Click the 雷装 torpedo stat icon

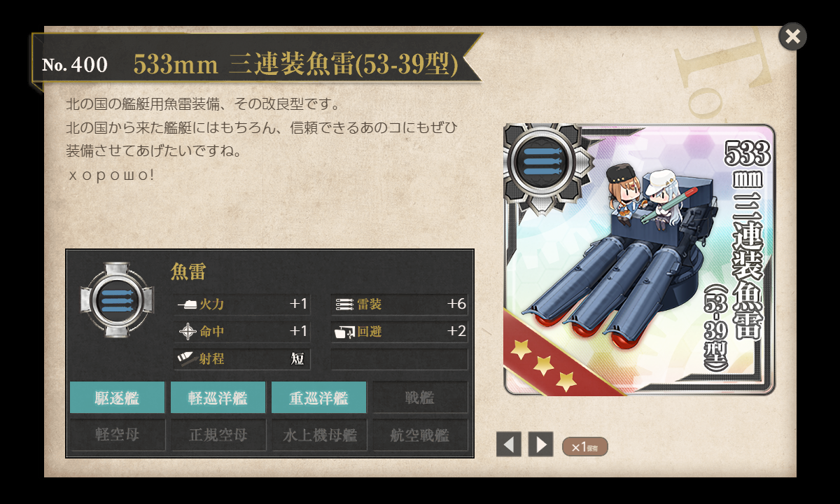[x=345, y=304]
